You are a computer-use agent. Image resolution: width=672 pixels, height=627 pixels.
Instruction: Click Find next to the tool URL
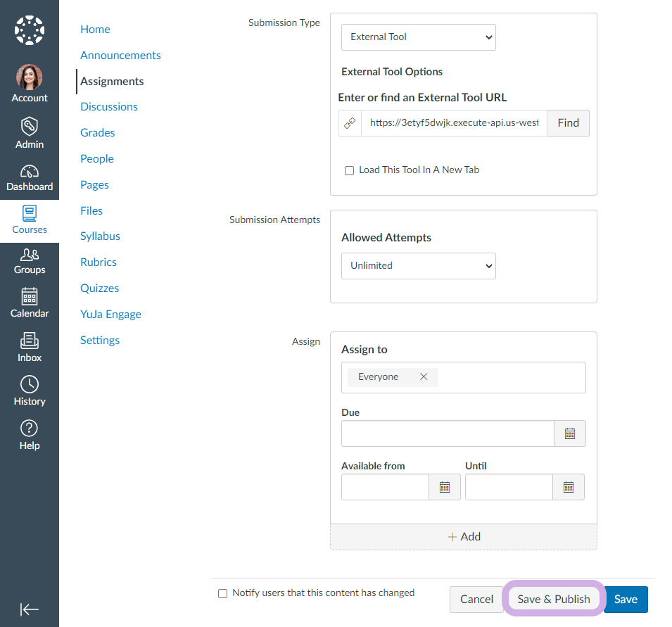(568, 123)
